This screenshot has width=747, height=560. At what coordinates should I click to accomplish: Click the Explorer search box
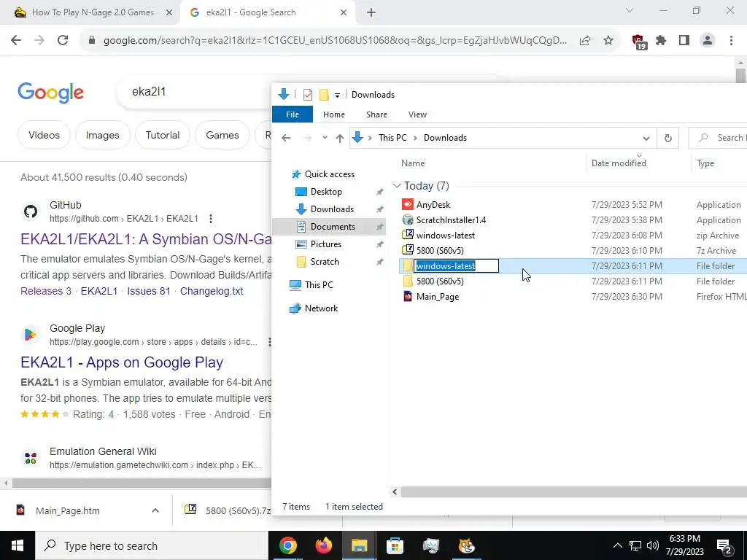coord(719,138)
